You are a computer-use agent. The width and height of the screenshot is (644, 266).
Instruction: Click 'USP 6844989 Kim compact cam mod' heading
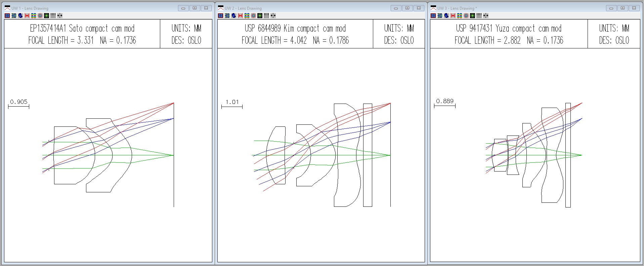[x=295, y=28]
